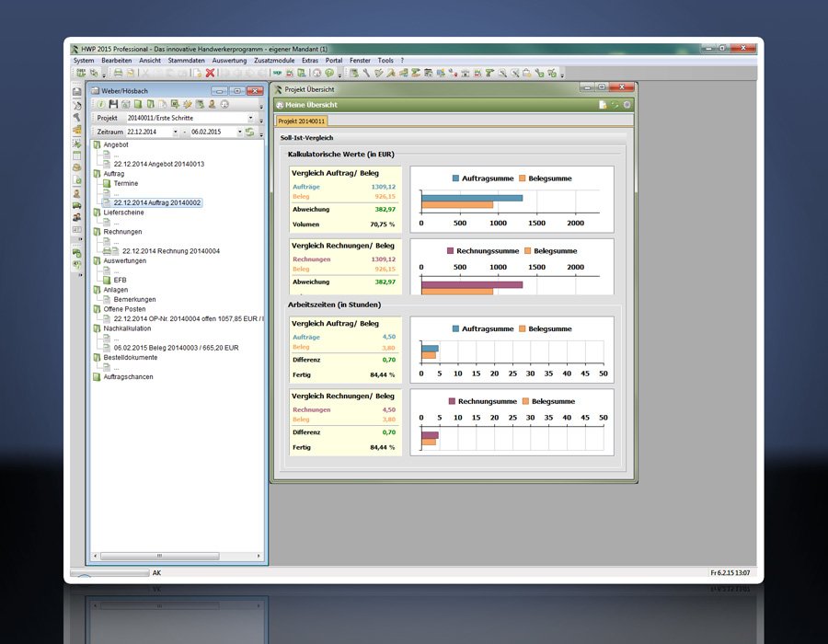Click the person icon in Weber/Hösbach toolbar
The width and height of the screenshot is (828, 644).
click(211, 104)
